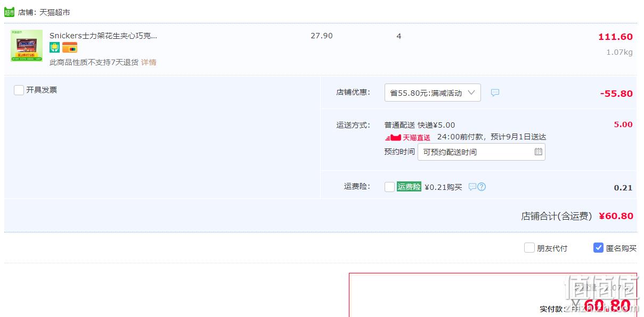Screen dimensions: 644x317
Task: Open the 天猫超市 store name
Action: point(54,12)
